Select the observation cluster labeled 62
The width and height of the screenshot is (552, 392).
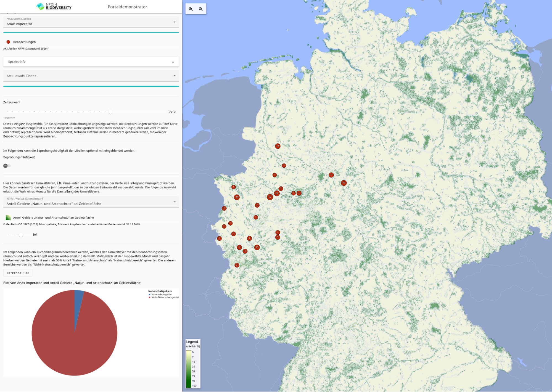tap(270, 197)
